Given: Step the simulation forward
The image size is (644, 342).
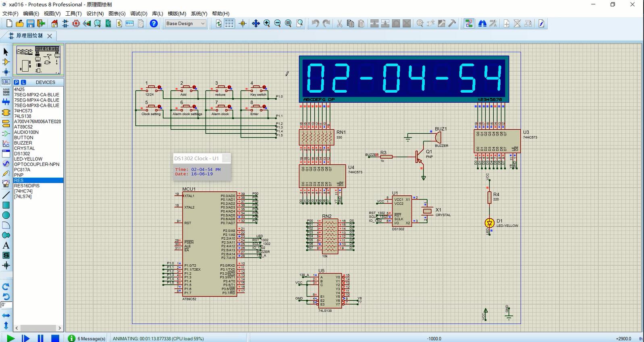Looking at the screenshot, I should pyautogui.click(x=26, y=338).
